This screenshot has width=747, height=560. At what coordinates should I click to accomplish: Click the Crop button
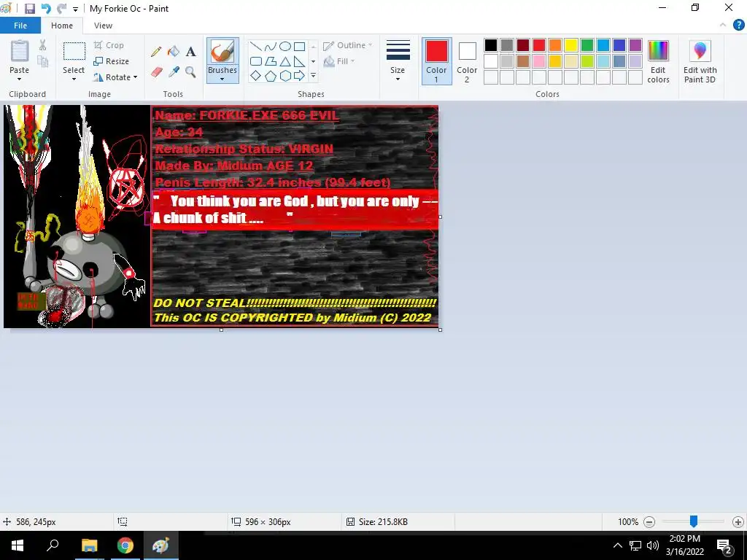(109, 45)
